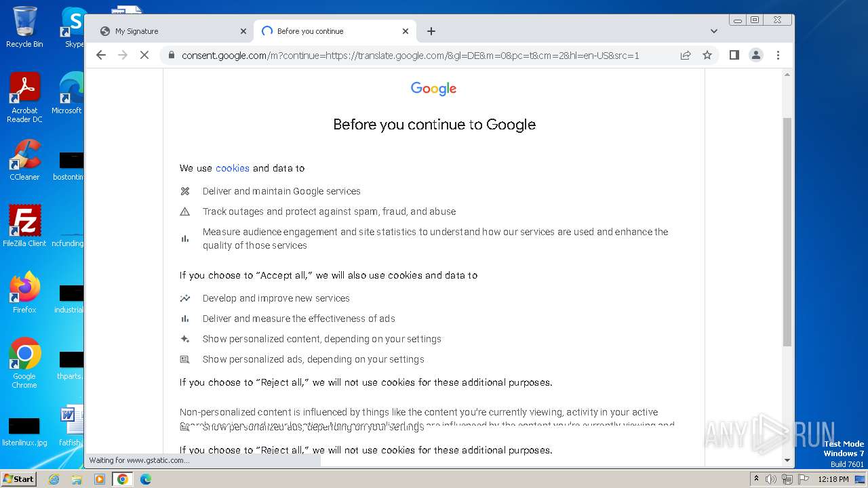Click the 12:18 PM clock
This screenshot has height=488, width=868.
(833, 479)
